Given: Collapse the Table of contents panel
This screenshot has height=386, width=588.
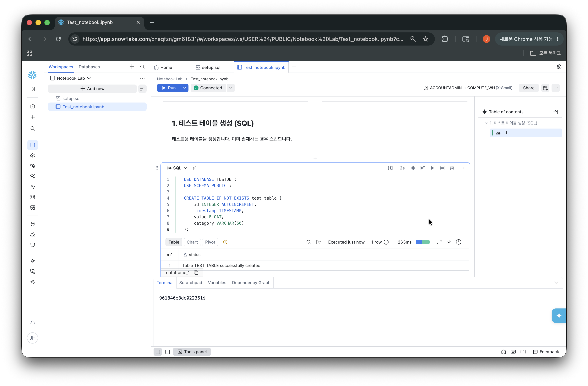Looking at the screenshot, I should pos(556,112).
